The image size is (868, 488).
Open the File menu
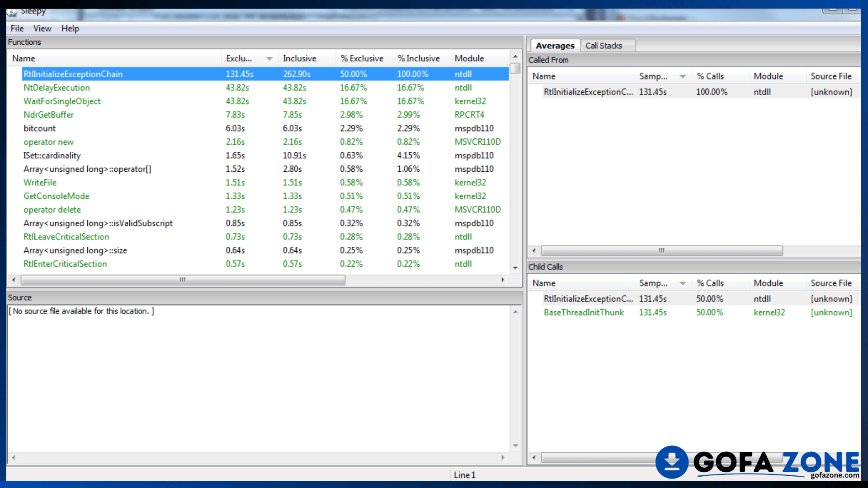[x=17, y=28]
